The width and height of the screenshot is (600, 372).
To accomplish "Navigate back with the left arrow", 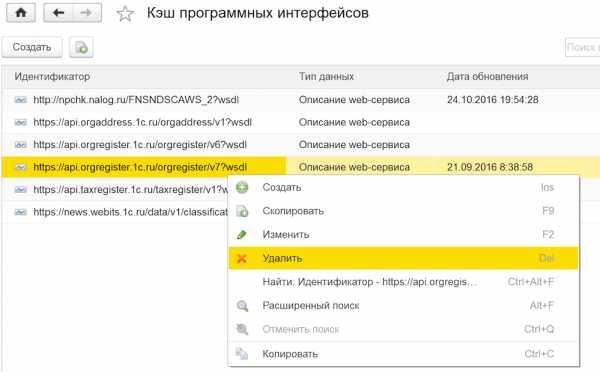I will [58, 13].
